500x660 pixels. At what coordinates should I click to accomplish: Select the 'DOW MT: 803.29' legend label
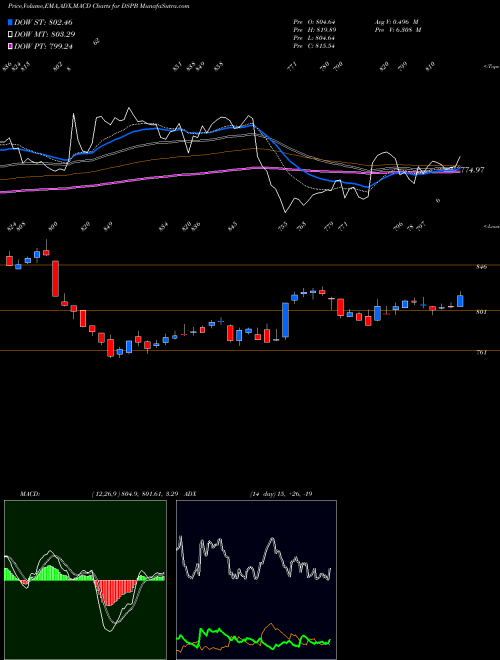45,34
